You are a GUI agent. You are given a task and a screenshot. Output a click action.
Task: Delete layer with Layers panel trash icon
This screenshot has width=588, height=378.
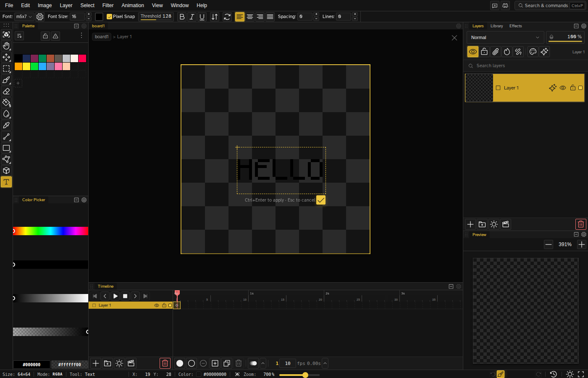[x=581, y=224]
